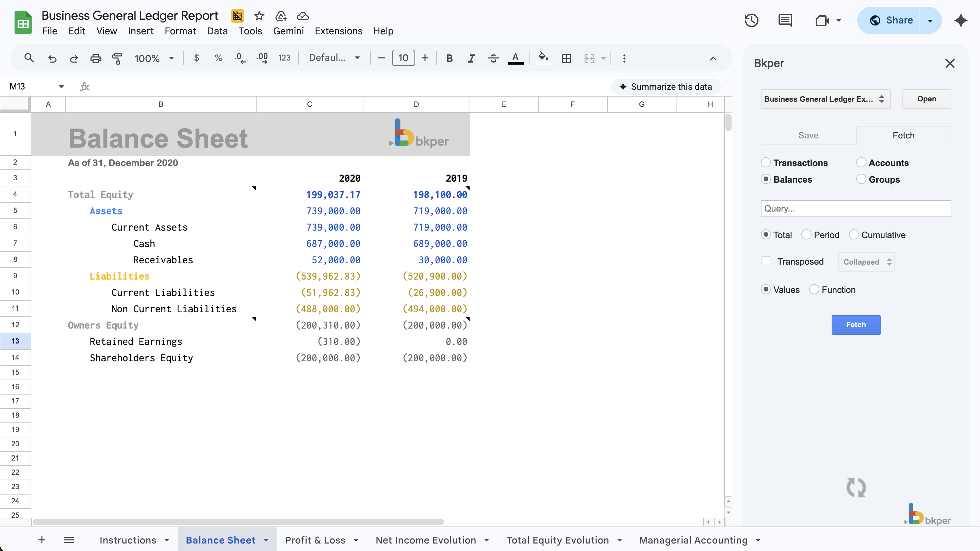980x551 pixels.
Task: Open the Sheets home icon
Action: point(23,22)
